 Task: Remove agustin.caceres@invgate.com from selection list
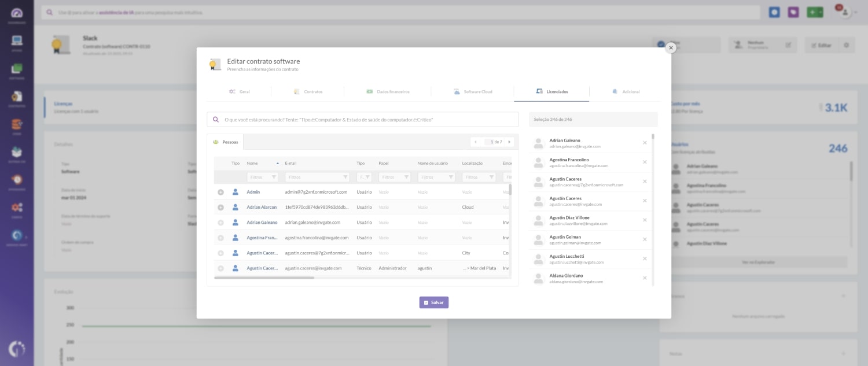[645, 201]
